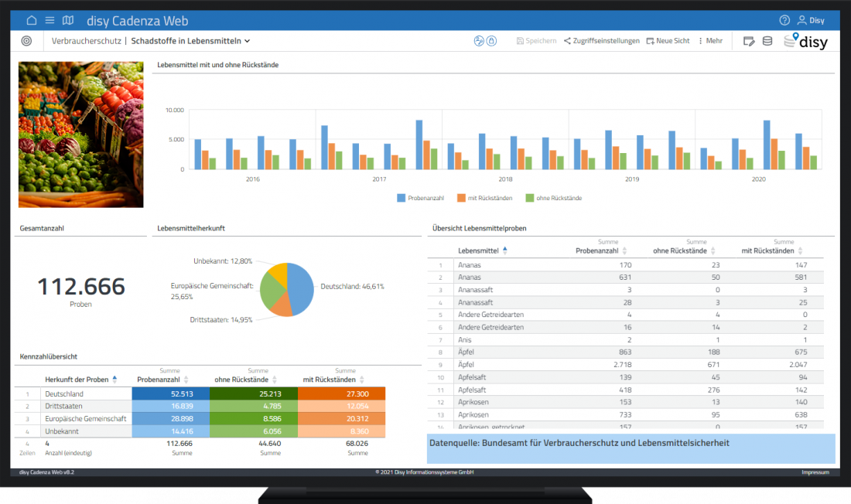Toggle the mit Rückständen legend swatch

tap(461, 198)
